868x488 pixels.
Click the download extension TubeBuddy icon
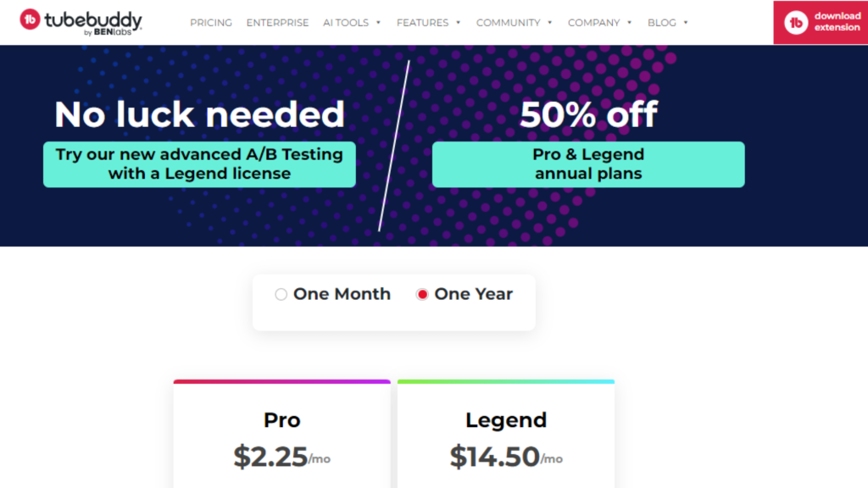pyautogui.click(x=796, y=22)
